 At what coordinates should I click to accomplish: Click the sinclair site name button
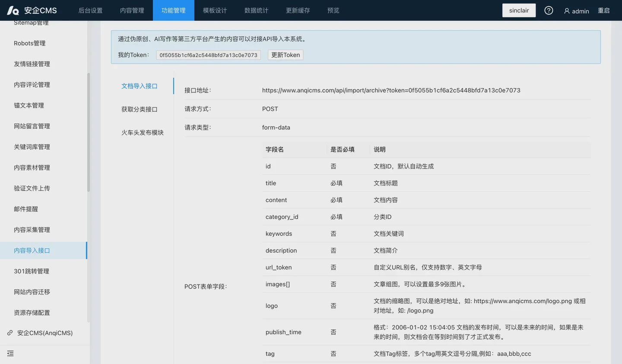[x=519, y=10]
